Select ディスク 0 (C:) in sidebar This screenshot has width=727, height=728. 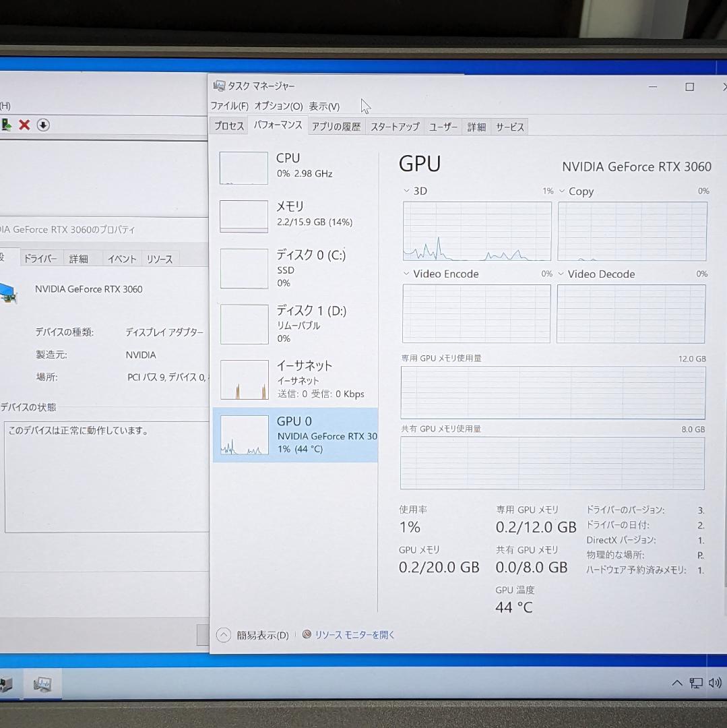tap(296, 268)
